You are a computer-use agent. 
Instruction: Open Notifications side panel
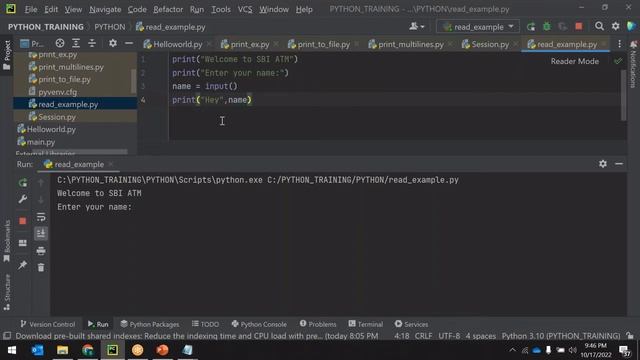click(633, 64)
